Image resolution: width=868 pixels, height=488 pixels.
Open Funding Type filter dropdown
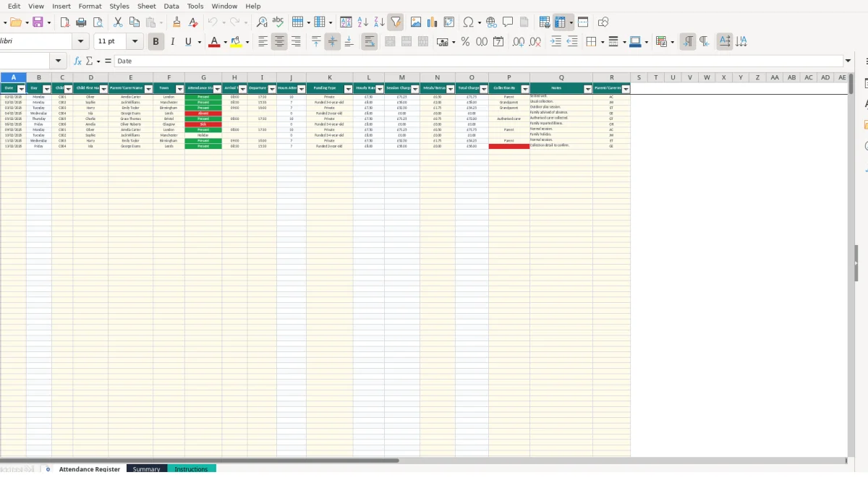click(349, 89)
